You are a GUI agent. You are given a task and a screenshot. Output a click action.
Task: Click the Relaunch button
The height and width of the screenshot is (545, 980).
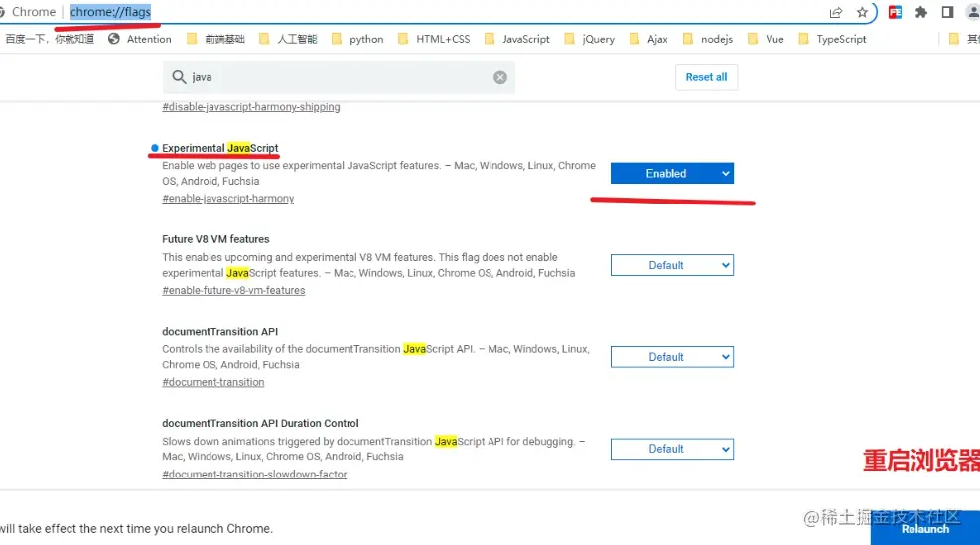(925, 529)
